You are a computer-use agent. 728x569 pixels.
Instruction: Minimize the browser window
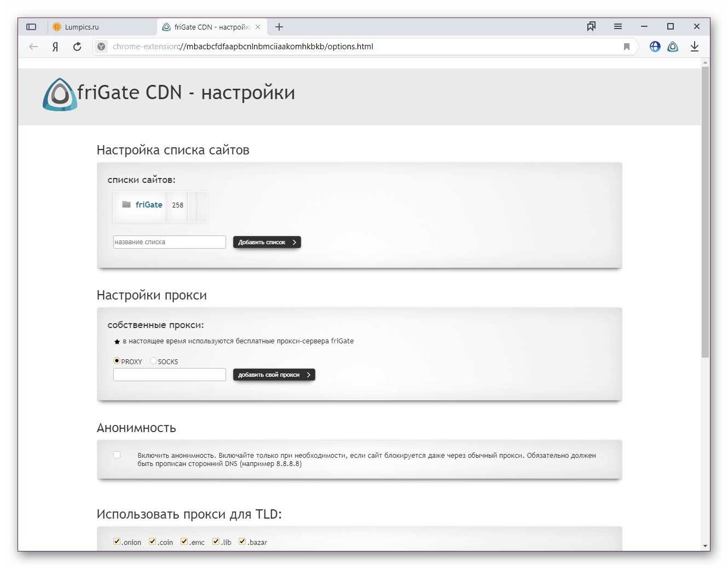click(644, 26)
